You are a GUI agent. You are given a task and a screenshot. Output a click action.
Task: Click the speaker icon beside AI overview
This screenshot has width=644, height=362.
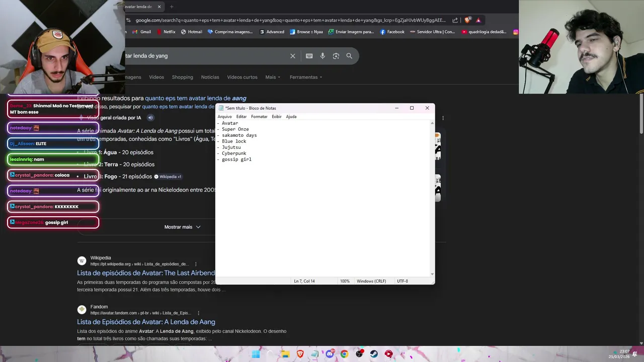pos(150,118)
